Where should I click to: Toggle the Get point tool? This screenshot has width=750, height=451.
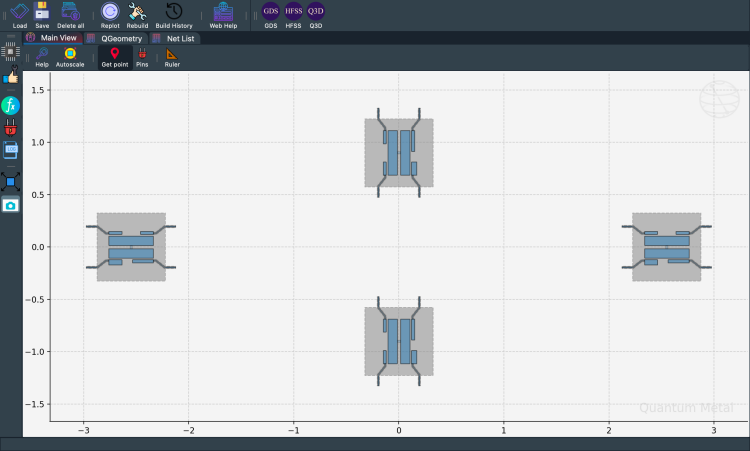click(x=115, y=57)
